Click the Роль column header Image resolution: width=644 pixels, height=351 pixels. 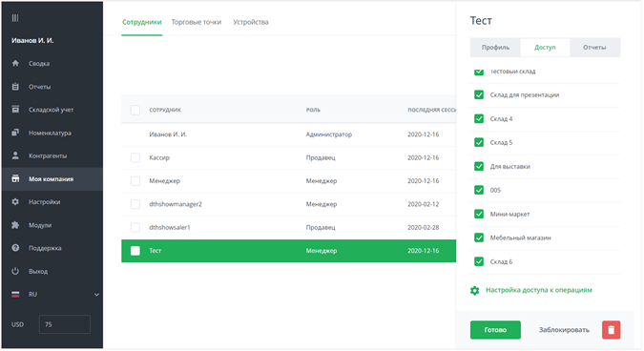313,110
